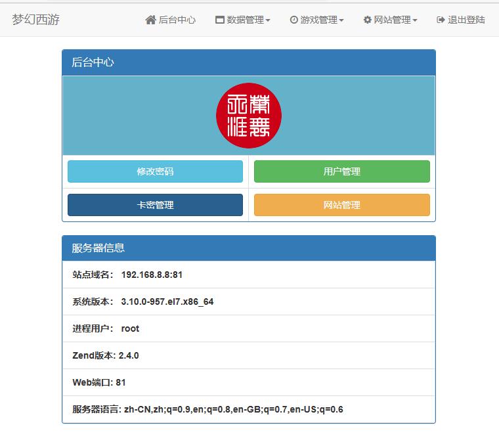Click the 后台中心 panel heading
499x448 pixels.
pos(249,62)
